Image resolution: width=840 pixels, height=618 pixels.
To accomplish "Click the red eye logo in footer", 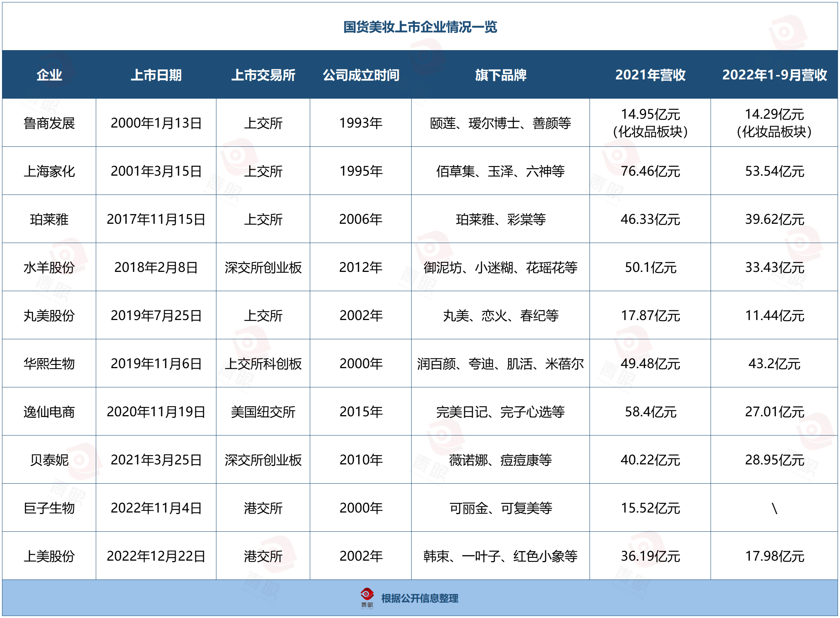I will point(367,594).
